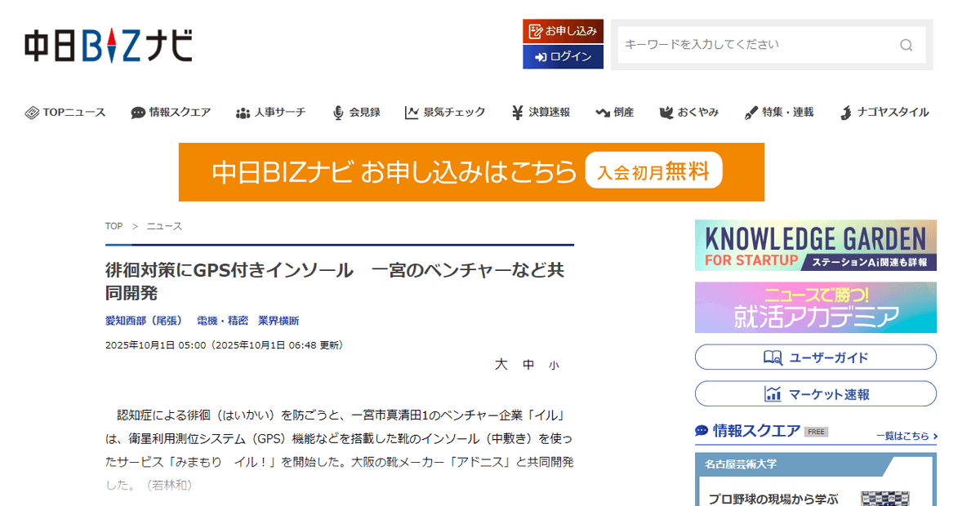This screenshot has width=980, height=506.
Task: Set the article font size to 小
Action: coord(554,366)
